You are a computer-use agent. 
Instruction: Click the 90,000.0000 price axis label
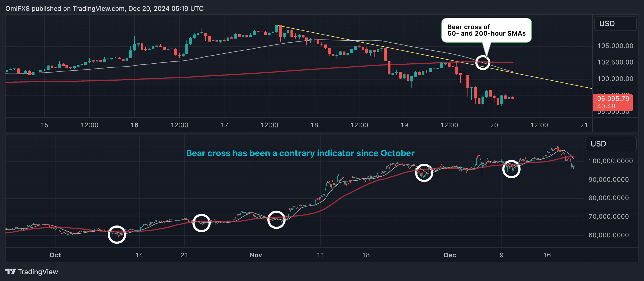(608, 180)
